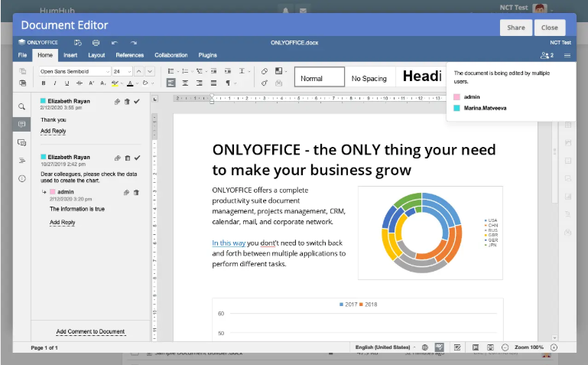
Task: Resolve the 'Thank you' comment
Action: pos(137,101)
